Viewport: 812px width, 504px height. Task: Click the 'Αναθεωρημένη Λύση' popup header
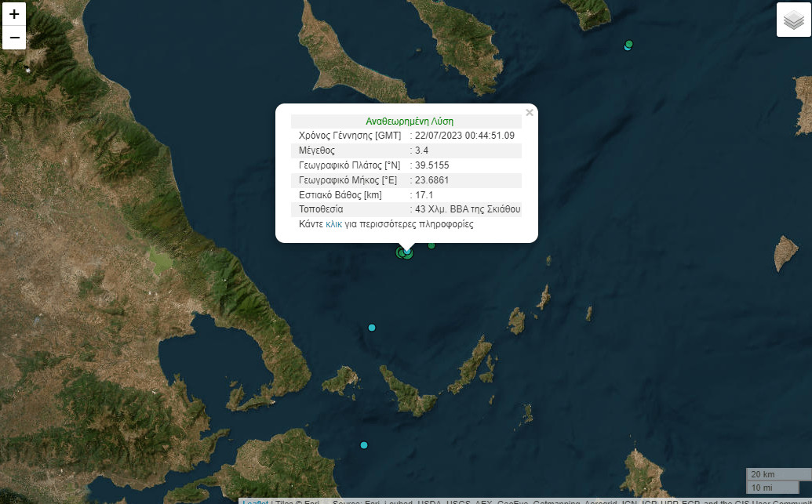(x=410, y=121)
